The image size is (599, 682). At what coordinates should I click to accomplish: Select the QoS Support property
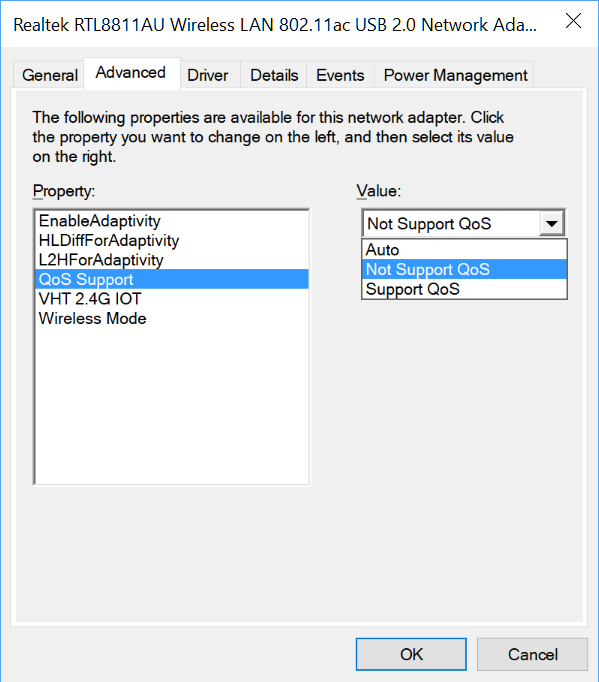pos(172,279)
